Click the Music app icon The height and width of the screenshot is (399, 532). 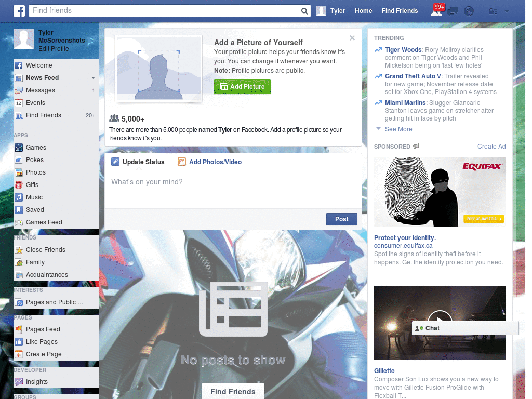click(x=19, y=197)
